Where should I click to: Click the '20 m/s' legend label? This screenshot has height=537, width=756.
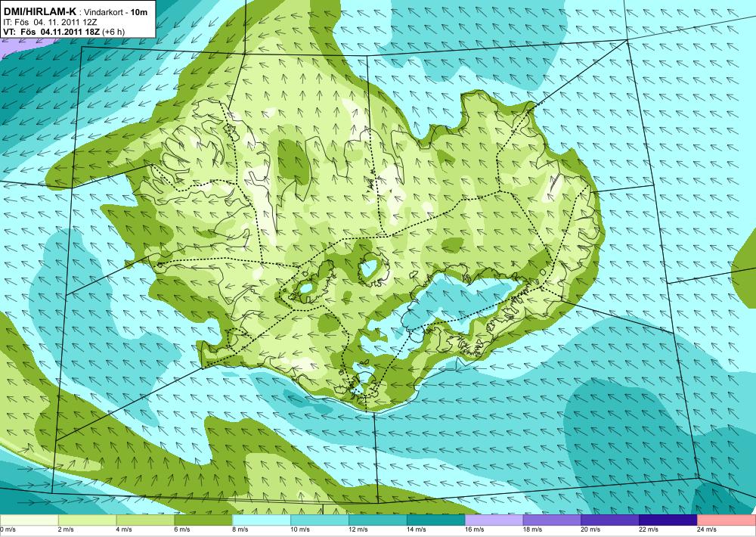(590, 529)
